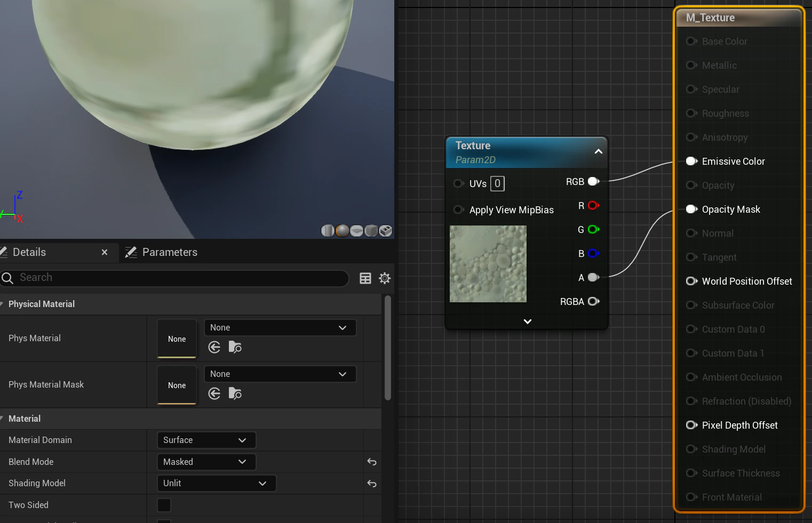Close the Details tab
This screenshot has width=812, height=523.
[105, 252]
